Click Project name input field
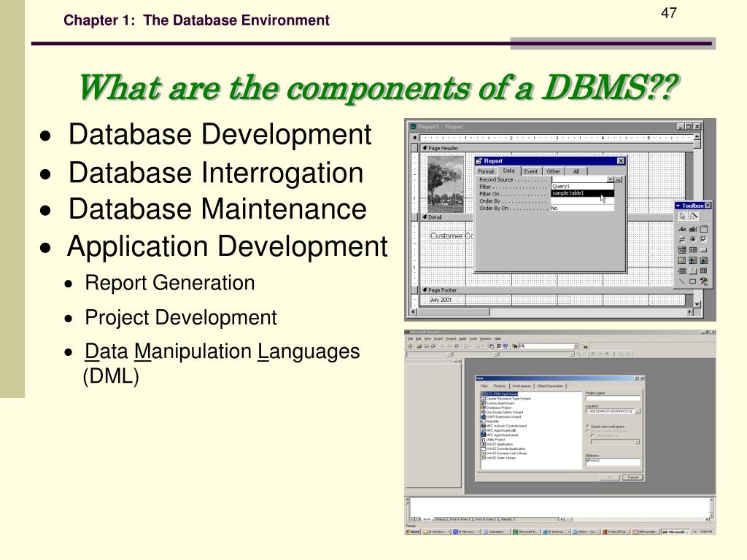 pos(613,398)
